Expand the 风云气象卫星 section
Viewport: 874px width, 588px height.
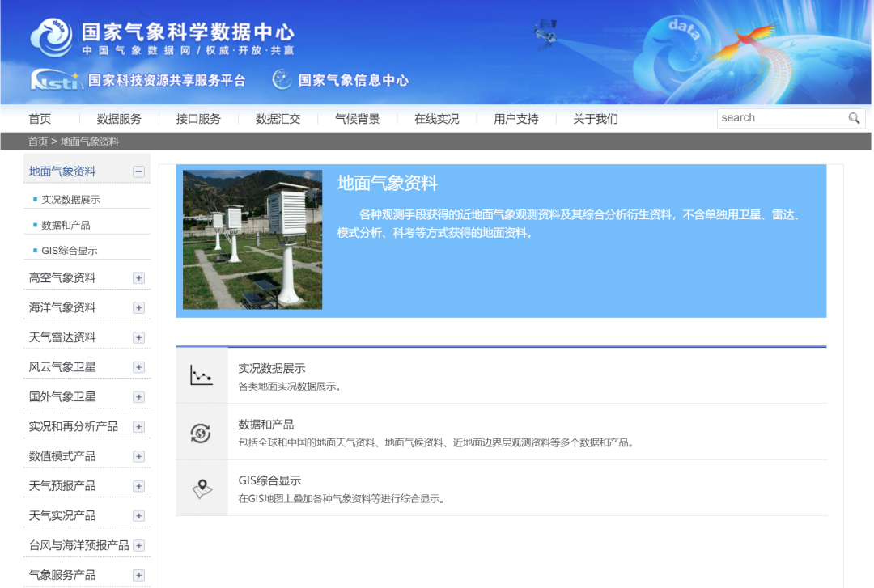pyautogui.click(x=138, y=366)
